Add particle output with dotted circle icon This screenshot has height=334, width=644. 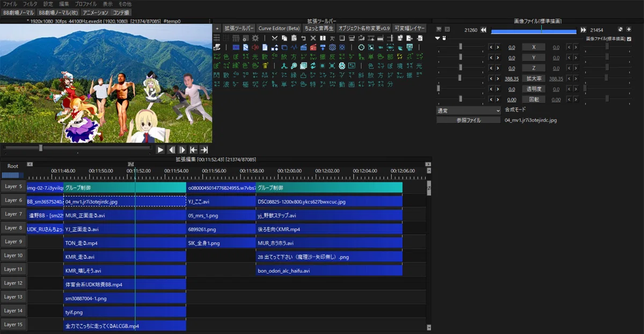(332, 47)
